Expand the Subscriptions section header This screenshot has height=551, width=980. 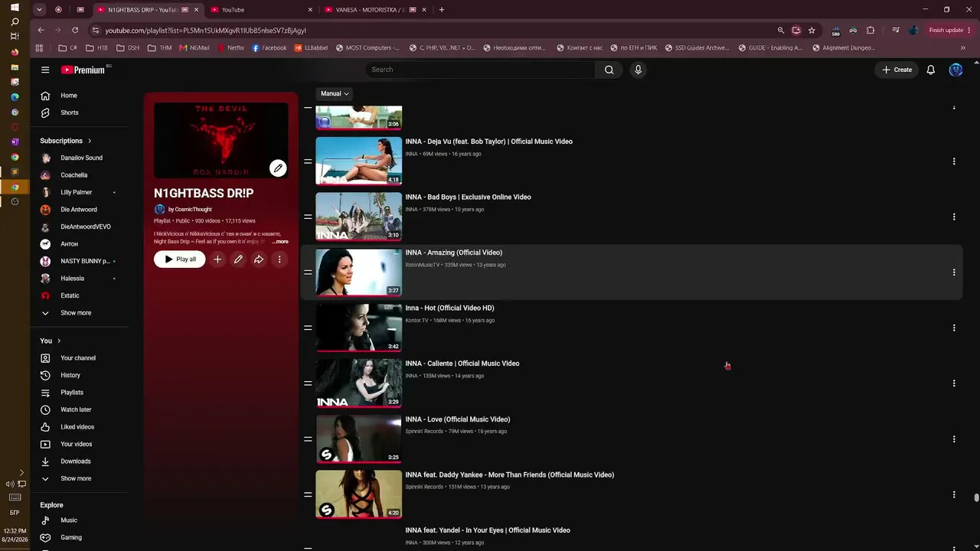tap(66, 141)
